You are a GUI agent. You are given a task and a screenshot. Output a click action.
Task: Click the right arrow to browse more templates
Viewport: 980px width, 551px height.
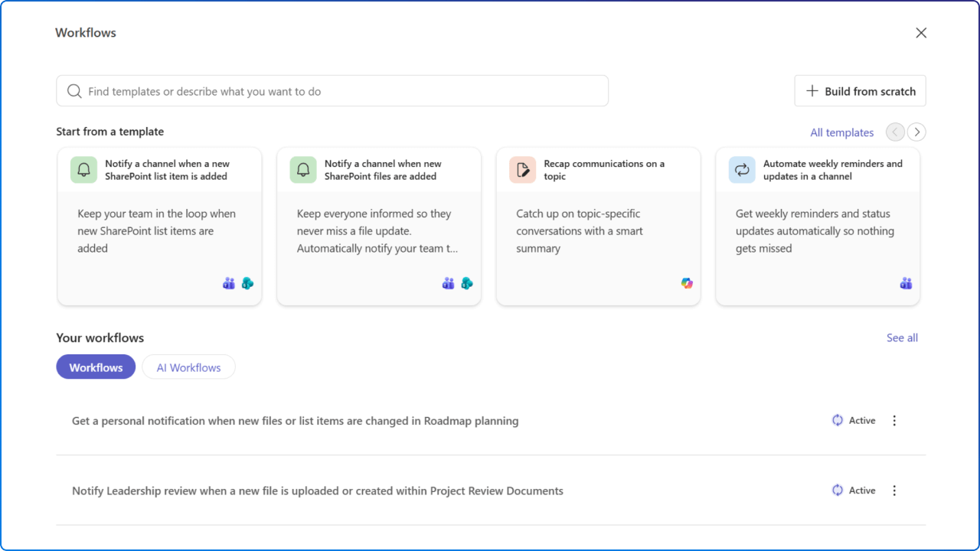916,132
